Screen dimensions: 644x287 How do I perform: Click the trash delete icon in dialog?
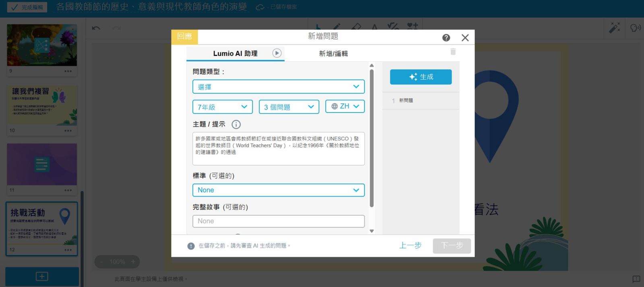453,51
